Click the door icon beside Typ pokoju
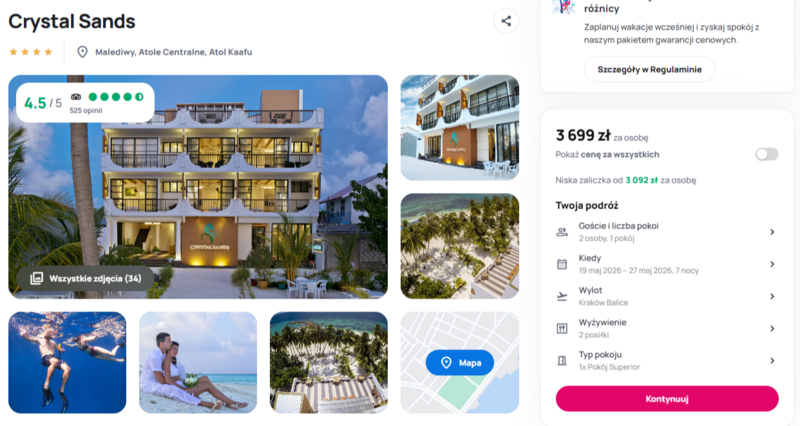Viewport: 800px width, 426px height. 562,361
